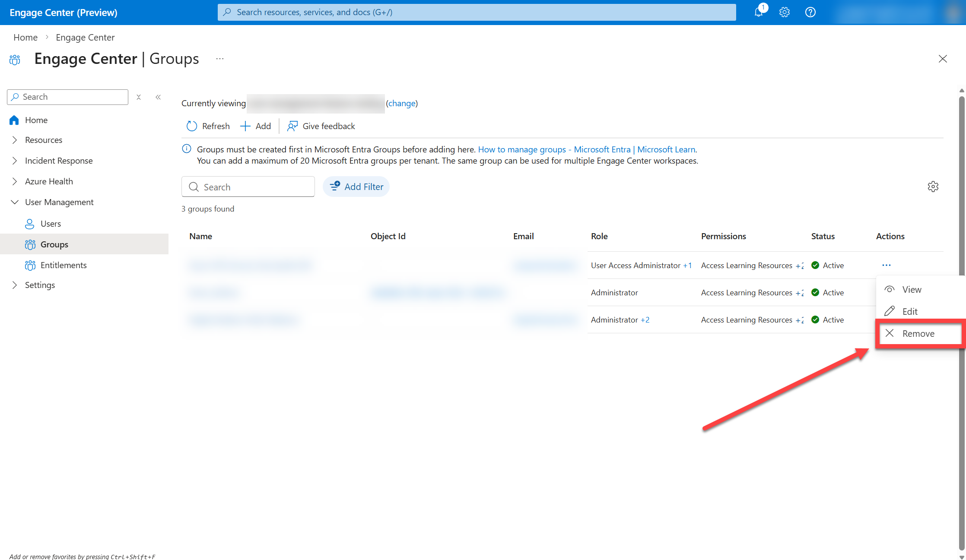The height and width of the screenshot is (560, 966).
Task: Expand the Resources section
Action: point(15,140)
